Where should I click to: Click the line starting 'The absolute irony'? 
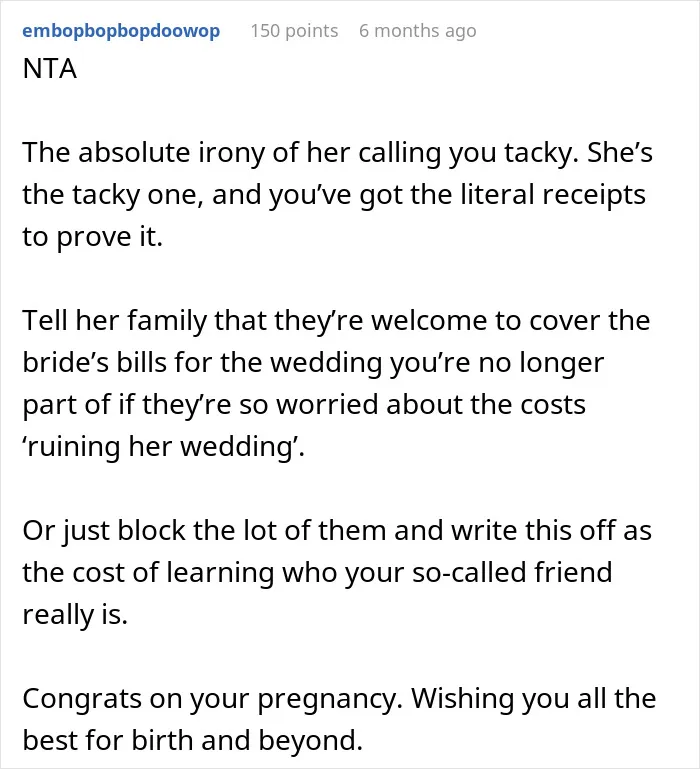point(337,153)
